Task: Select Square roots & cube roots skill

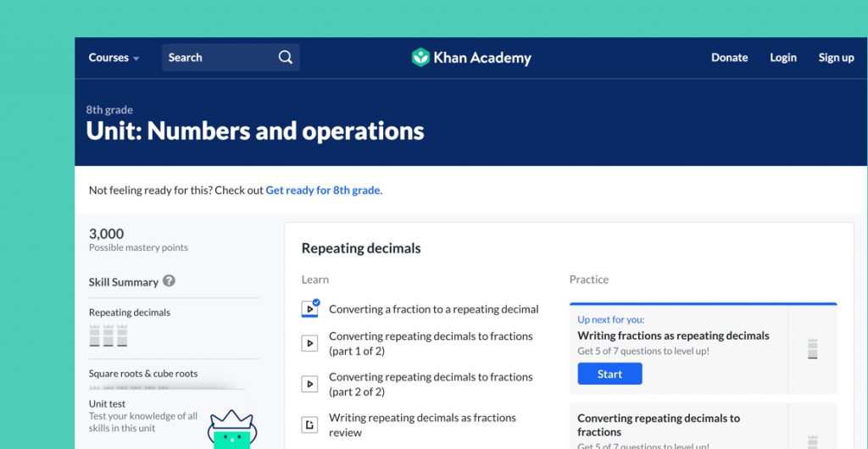Action: 142,374
